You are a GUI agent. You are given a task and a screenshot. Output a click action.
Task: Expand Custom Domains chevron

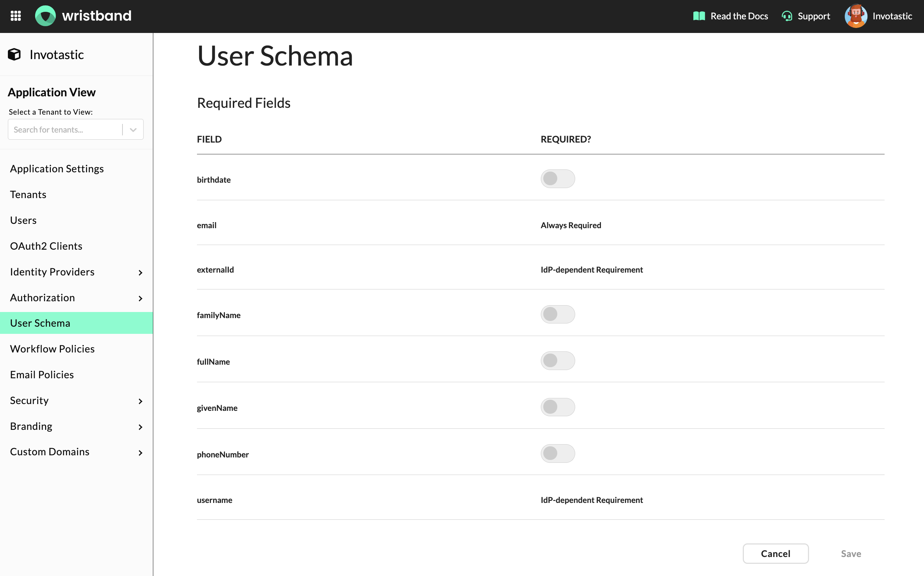[140, 452]
